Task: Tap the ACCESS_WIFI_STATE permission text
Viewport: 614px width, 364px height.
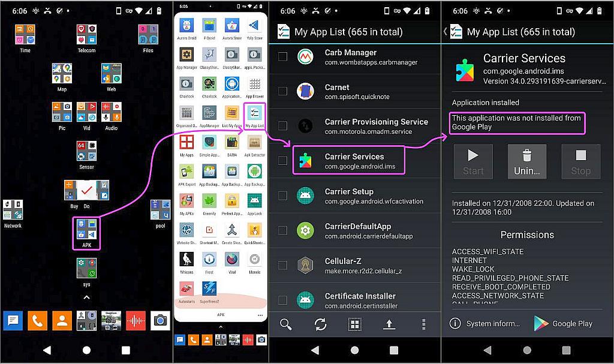Action: 487,251
